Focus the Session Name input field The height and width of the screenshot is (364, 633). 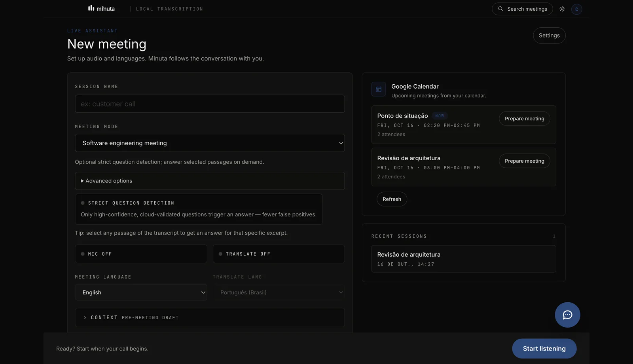pos(210,104)
